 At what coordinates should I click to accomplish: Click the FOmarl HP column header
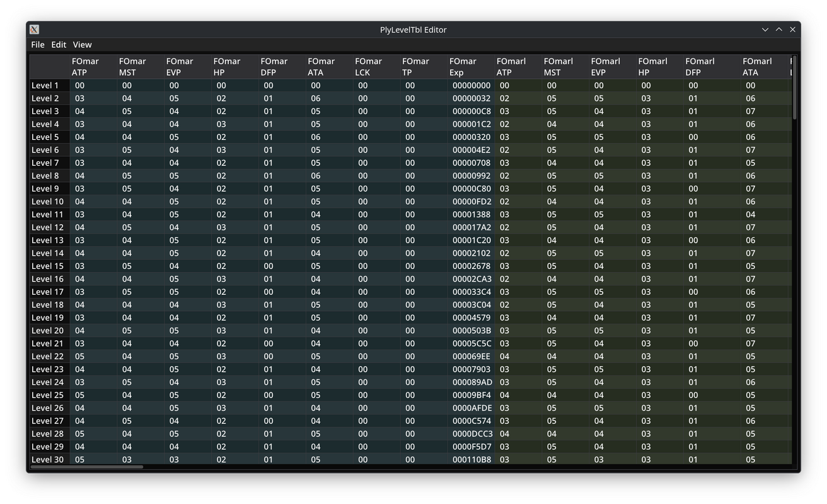click(x=659, y=67)
